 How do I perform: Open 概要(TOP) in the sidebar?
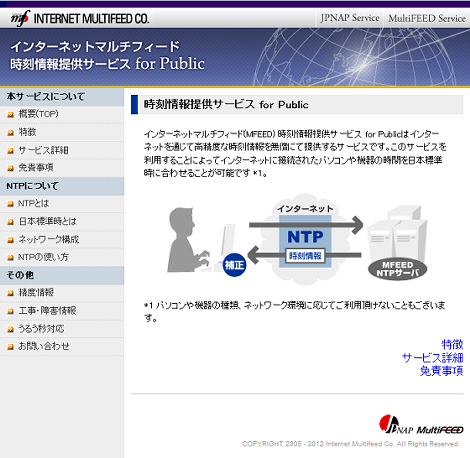[x=38, y=114]
